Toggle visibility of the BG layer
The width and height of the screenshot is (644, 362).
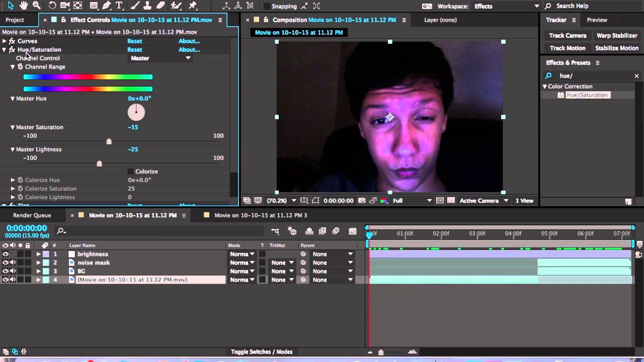(6, 271)
